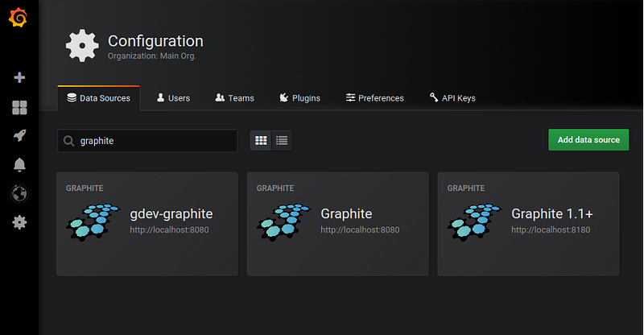Viewport: 644px width, 335px height.
Task: Click the large Configuration gear header icon
Action: (82, 46)
